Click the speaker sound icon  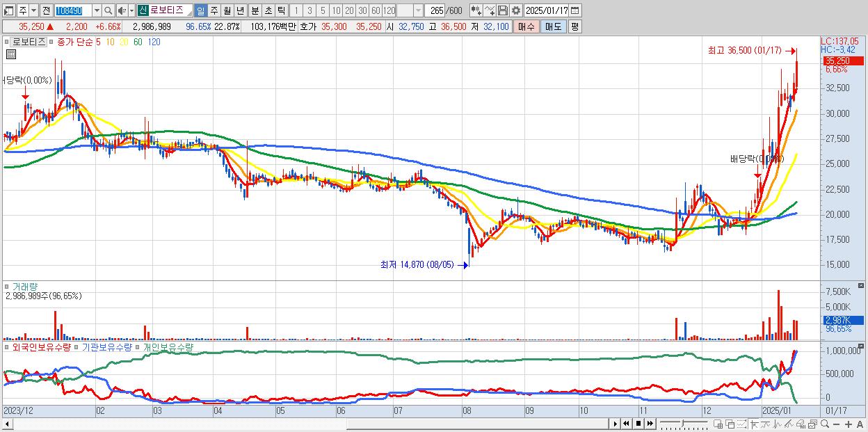coord(122,10)
